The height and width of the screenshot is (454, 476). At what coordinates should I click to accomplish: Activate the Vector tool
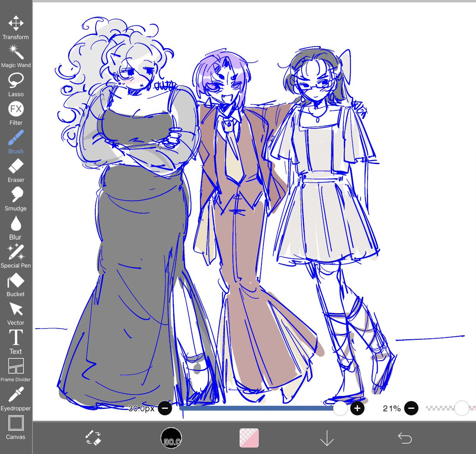(x=16, y=314)
